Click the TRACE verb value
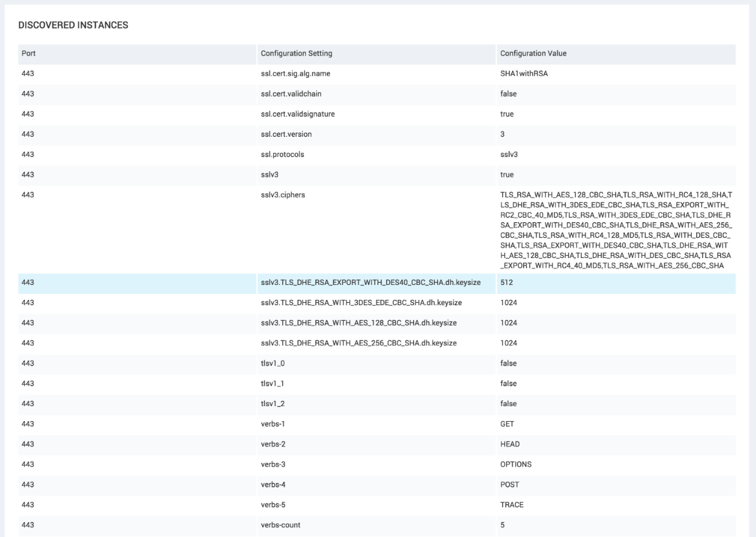The height and width of the screenshot is (537, 756). 512,505
